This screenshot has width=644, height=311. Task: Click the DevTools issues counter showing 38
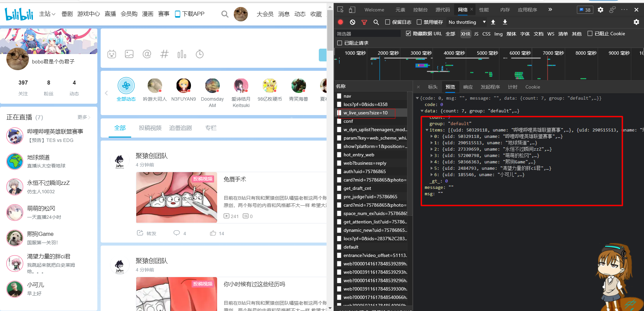point(585,10)
